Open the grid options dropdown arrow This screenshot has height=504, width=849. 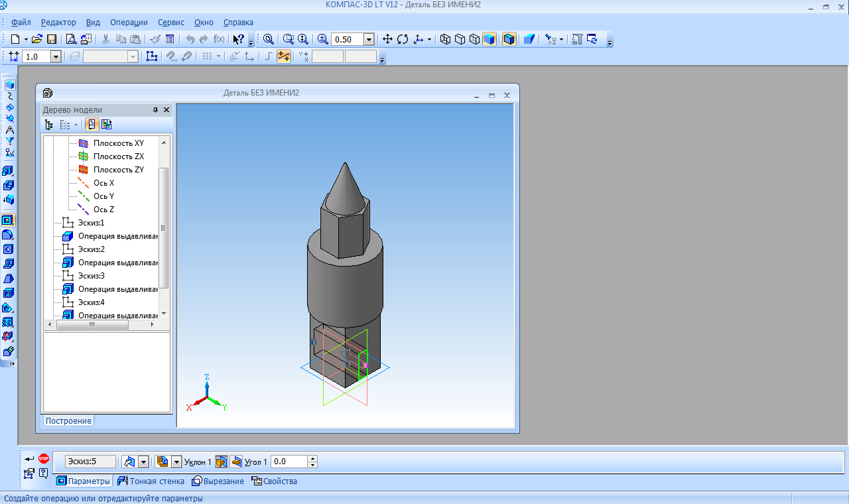pyautogui.click(x=218, y=56)
